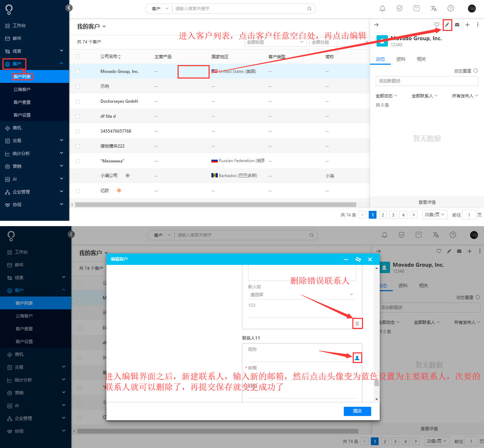
Task: Open the envelope mail icon in detail panel
Action: 457,25
